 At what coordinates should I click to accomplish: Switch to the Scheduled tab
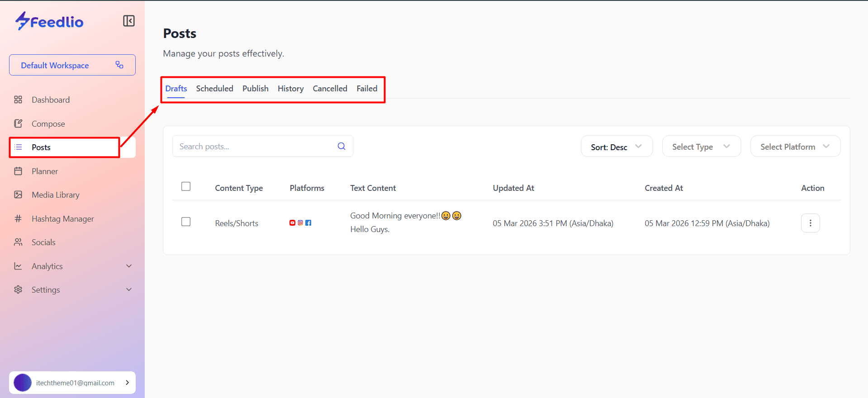tap(214, 89)
